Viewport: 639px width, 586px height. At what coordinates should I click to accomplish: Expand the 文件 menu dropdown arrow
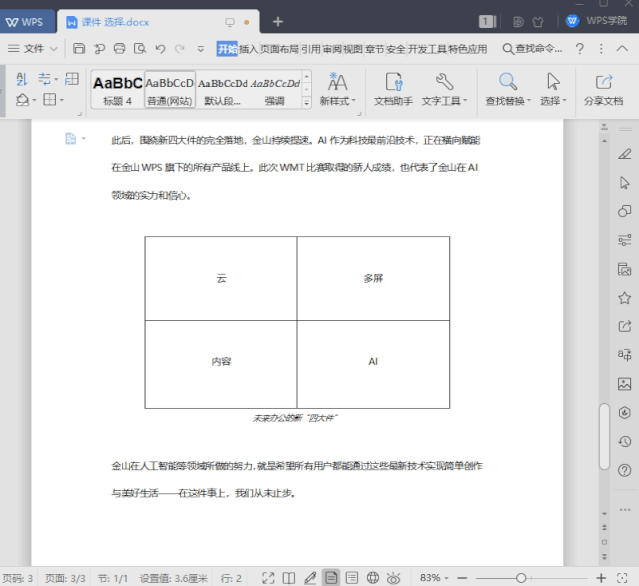[x=53, y=49]
